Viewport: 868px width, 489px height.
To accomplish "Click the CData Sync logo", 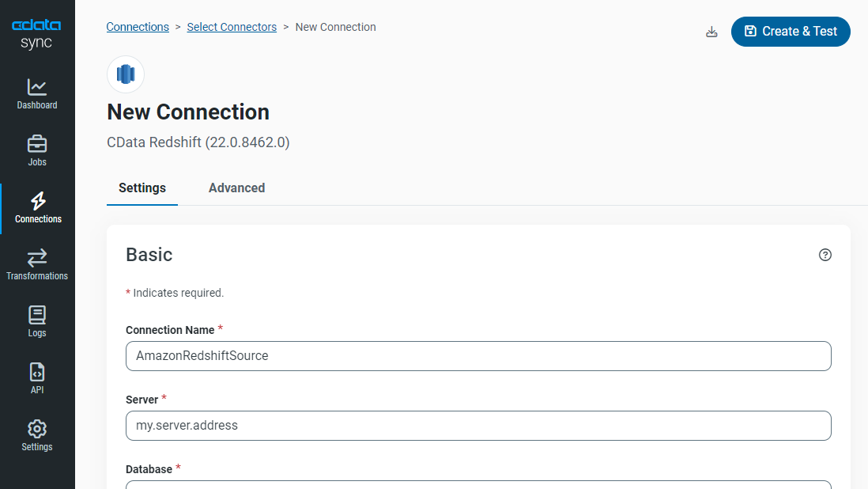I will point(36,34).
